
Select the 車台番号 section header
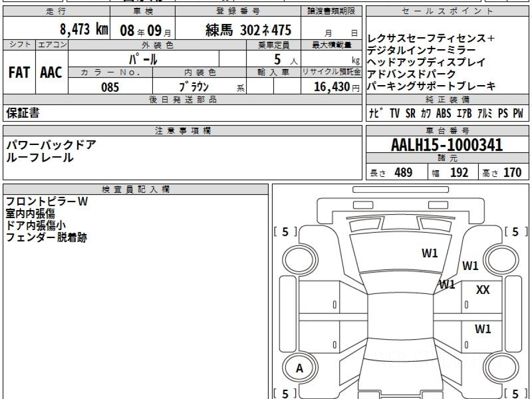pos(447,130)
